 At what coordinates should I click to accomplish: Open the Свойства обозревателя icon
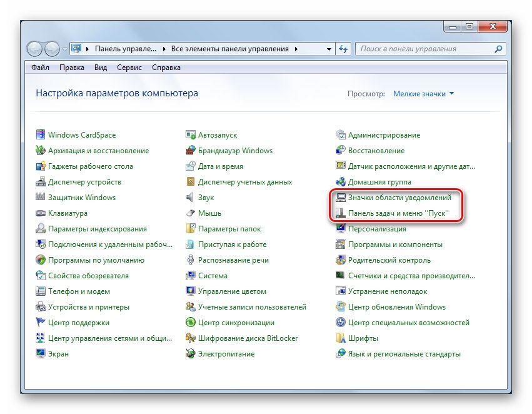(x=41, y=276)
